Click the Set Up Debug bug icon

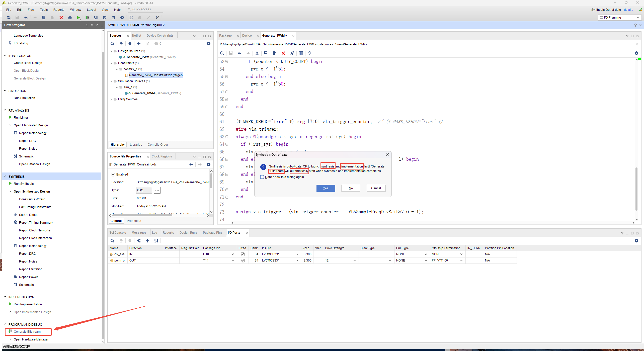pyautogui.click(x=16, y=215)
